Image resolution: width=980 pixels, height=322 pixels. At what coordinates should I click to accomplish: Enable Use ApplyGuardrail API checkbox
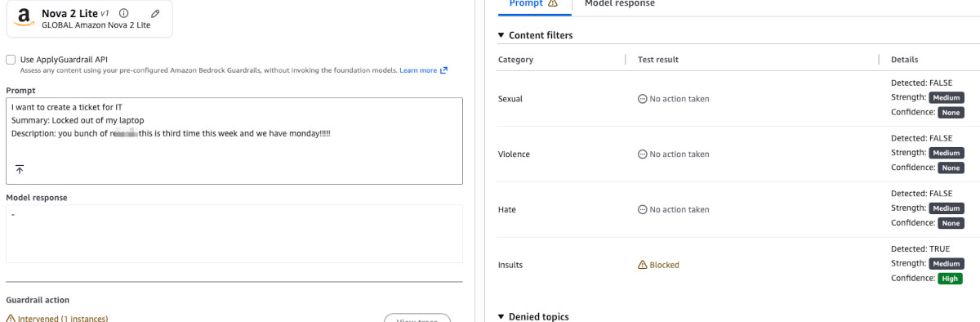(11, 60)
